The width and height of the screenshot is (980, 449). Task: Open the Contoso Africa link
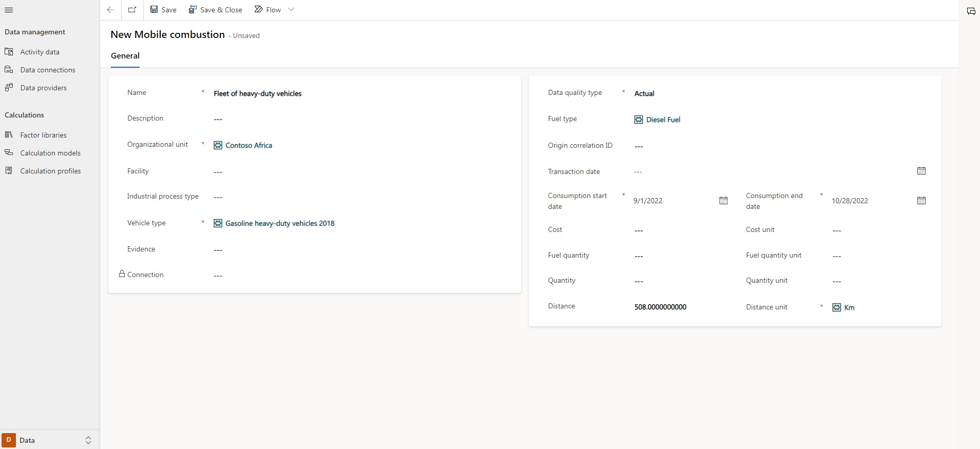(x=248, y=145)
